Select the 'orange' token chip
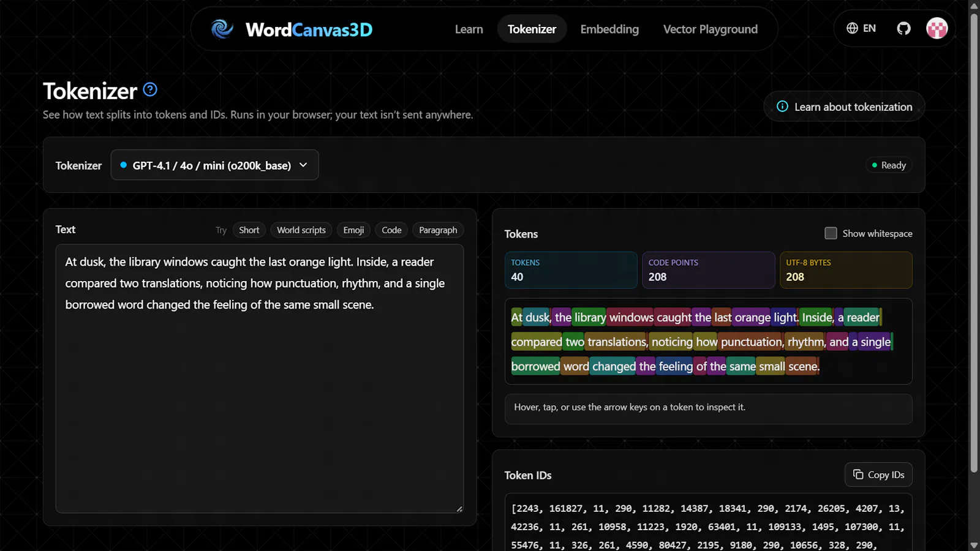This screenshot has width=980, height=551. tap(751, 317)
